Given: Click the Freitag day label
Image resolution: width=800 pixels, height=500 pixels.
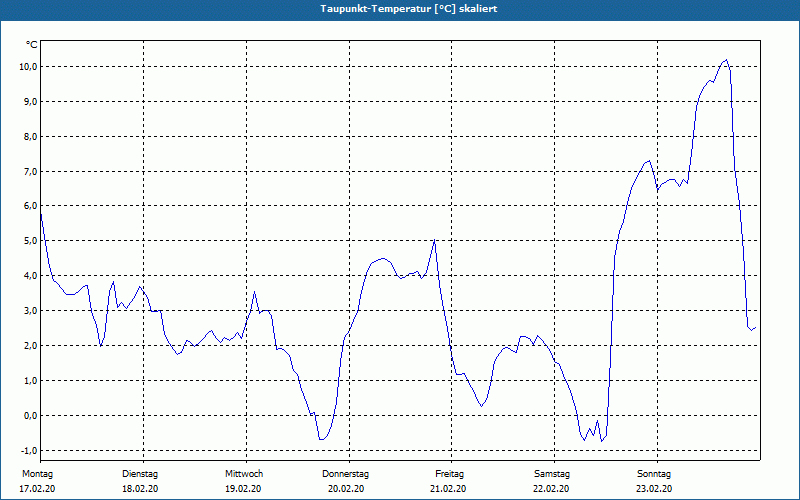Looking at the screenshot, I should coord(449,474).
